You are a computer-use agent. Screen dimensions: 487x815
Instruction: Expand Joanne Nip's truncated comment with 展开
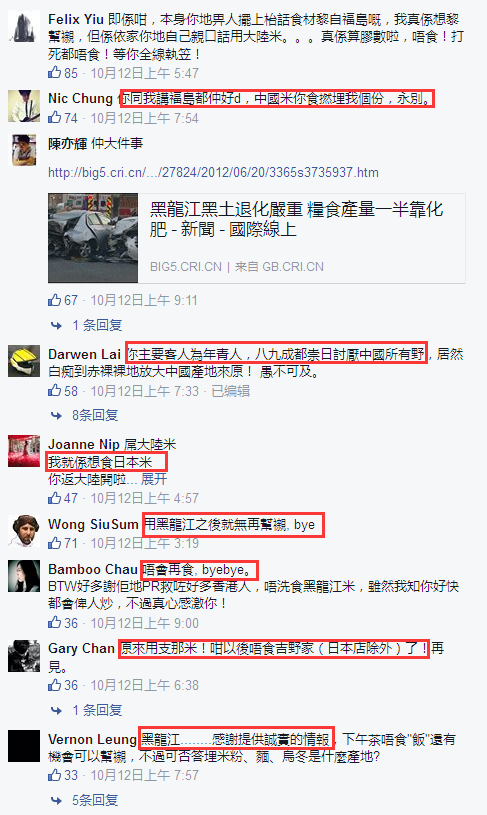[154, 479]
